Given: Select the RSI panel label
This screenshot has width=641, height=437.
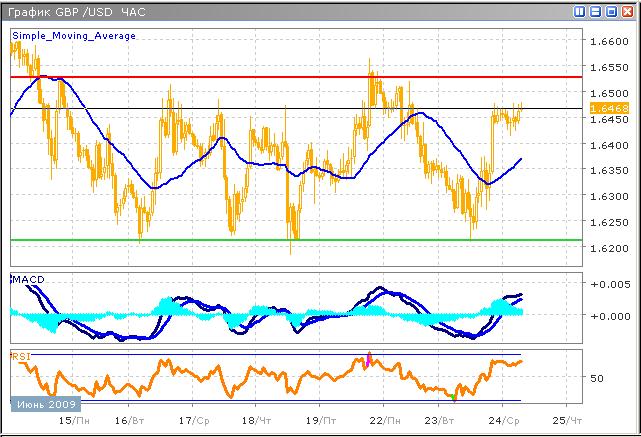Looking at the screenshot, I should 21,355.
